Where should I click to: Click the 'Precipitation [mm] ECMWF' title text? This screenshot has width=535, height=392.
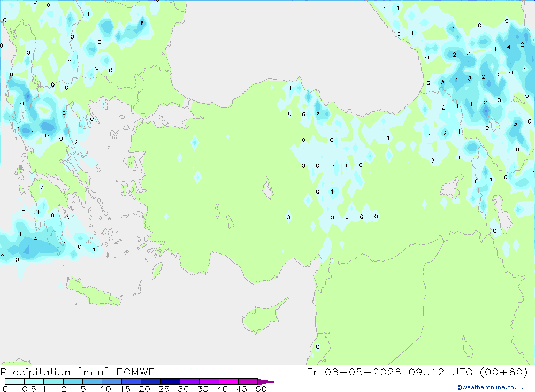(x=77, y=372)
